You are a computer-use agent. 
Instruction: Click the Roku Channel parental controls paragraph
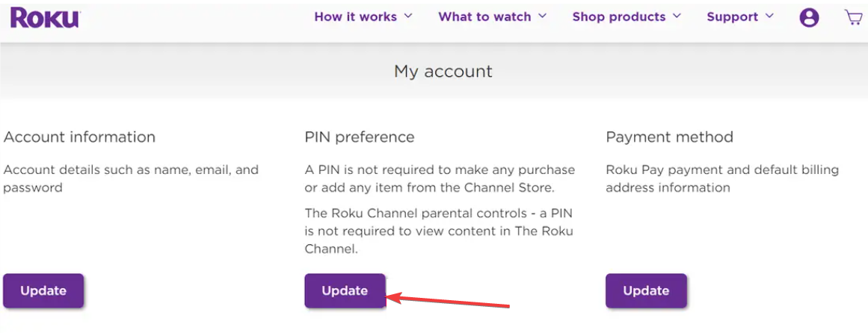[x=439, y=231]
